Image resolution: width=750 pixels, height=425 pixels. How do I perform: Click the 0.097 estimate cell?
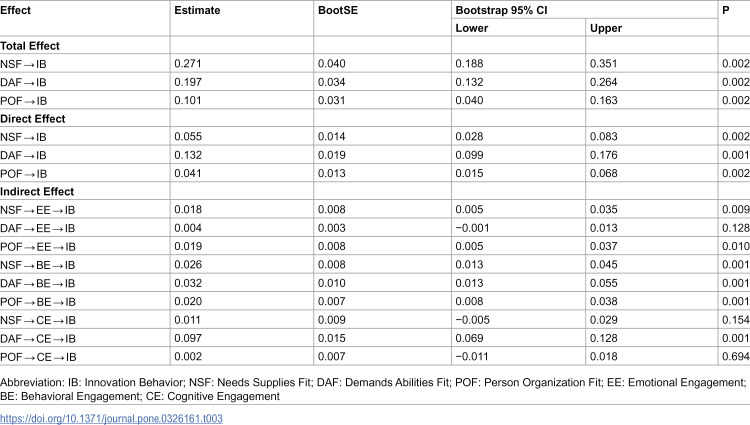click(188, 338)
